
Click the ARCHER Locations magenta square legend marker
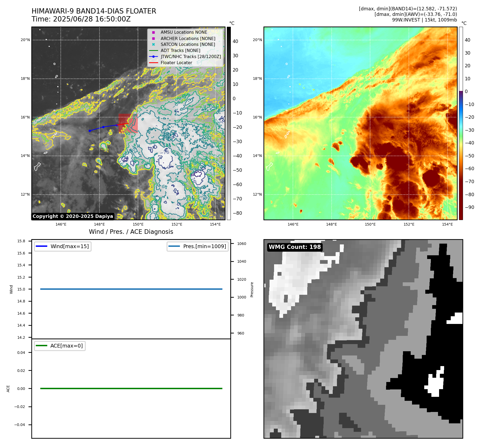pyautogui.click(x=153, y=38)
